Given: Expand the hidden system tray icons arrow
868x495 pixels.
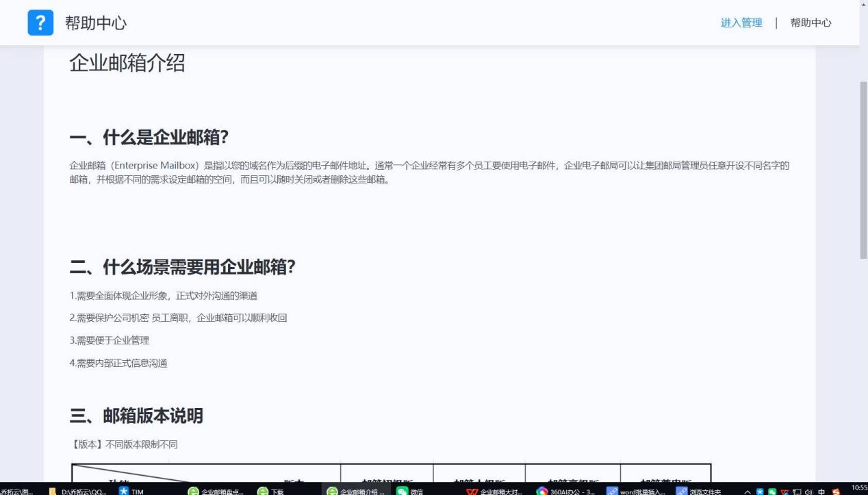Looking at the screenshot, I should 748,490.
